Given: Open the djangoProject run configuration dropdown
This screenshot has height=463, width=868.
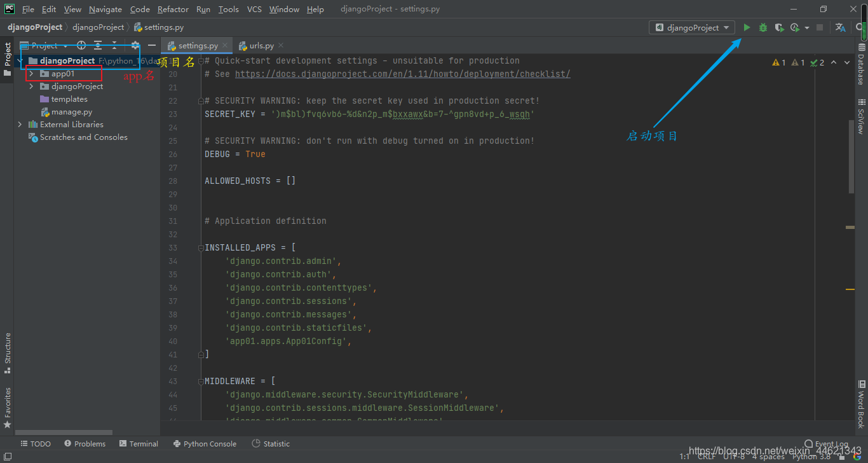Looking at the screenshot, I should [692, 27].
